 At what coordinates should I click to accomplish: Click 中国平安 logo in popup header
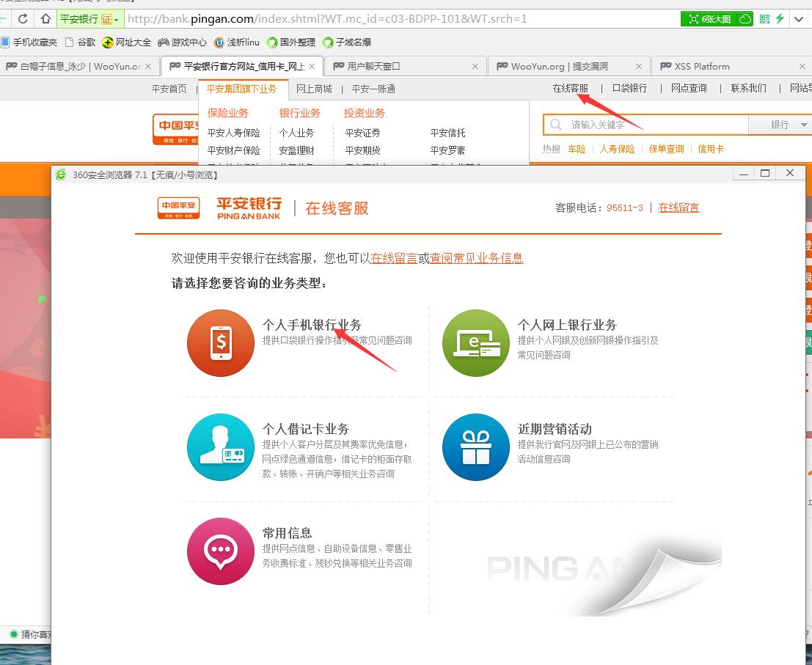(x=179, y=207)
